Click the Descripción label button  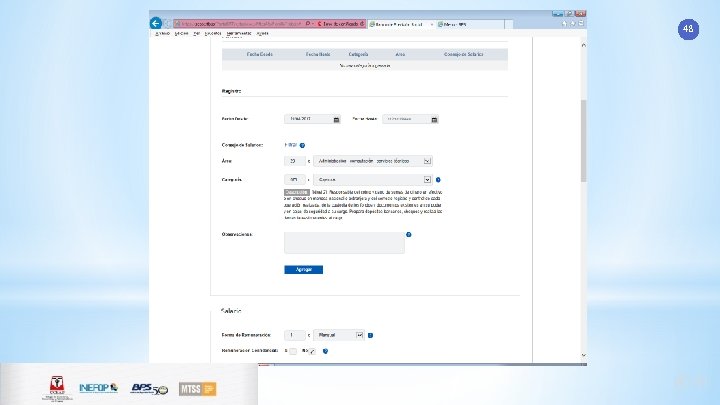[x=297, y=192]
